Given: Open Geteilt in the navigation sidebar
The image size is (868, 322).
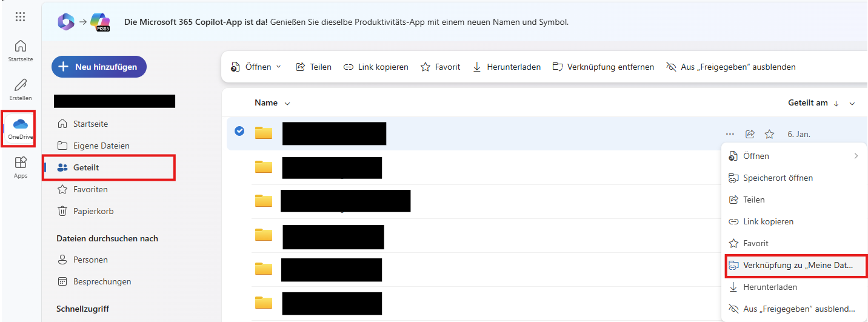Looking at the screenshot, I should 87,167.
